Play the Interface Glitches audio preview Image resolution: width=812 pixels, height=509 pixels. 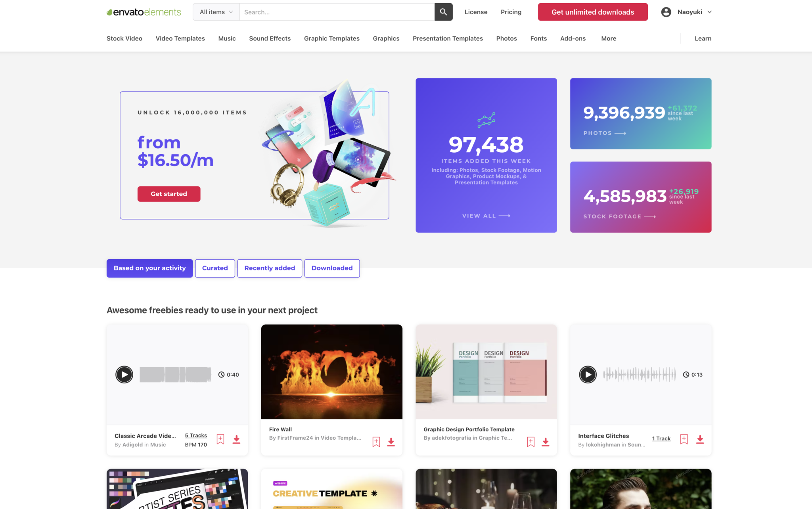click(588, 374)
